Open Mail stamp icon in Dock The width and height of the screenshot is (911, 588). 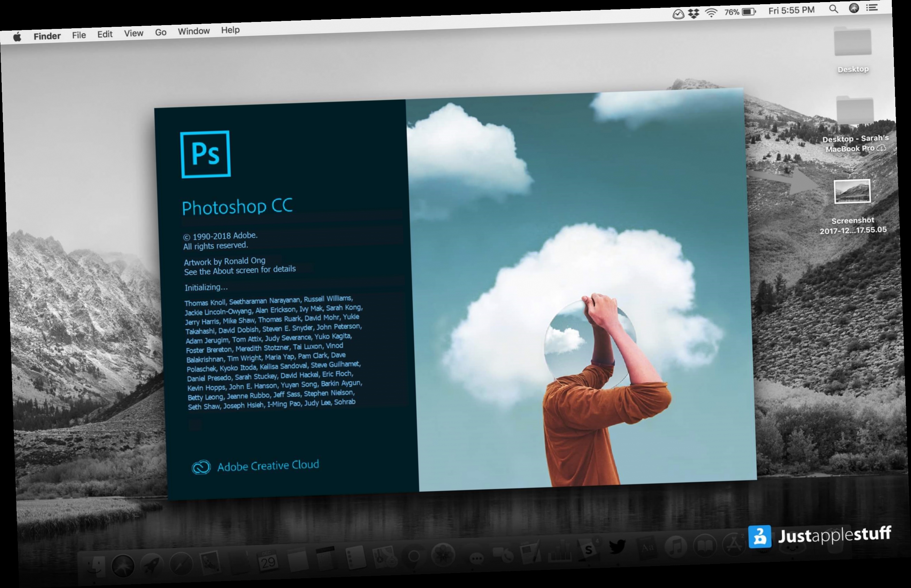point(210,563)
